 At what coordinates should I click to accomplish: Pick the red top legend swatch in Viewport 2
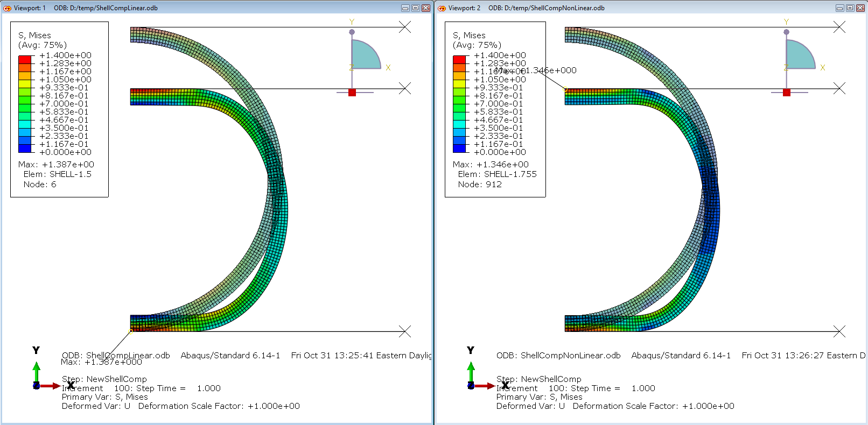tap(459, 59)
